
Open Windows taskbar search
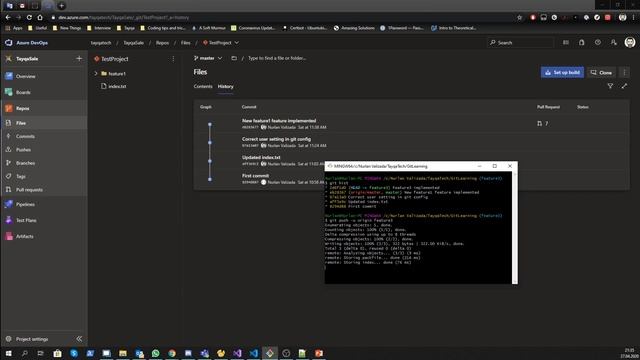point(24,353)
